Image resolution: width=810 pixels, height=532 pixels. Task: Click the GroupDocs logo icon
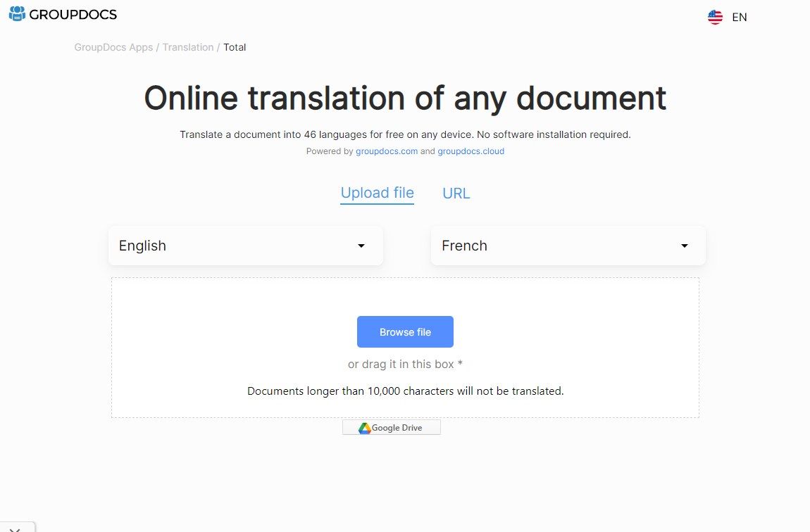tap(17, 14)
